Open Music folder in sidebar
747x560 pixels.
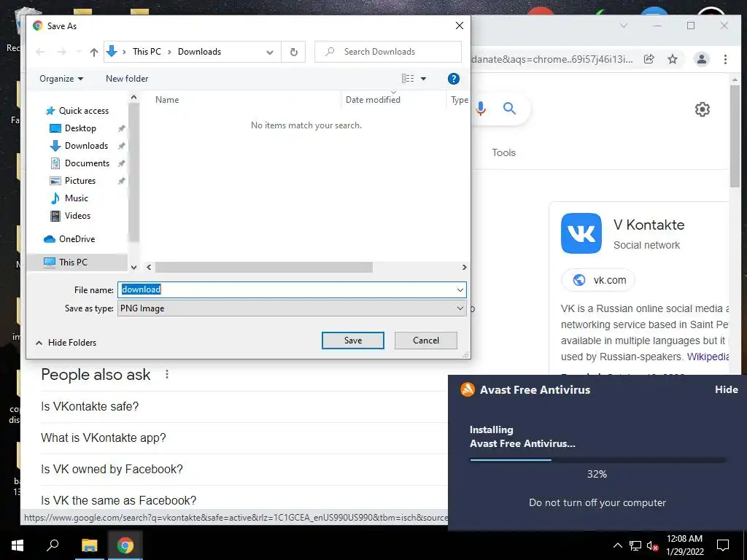[x=76, y=198]
